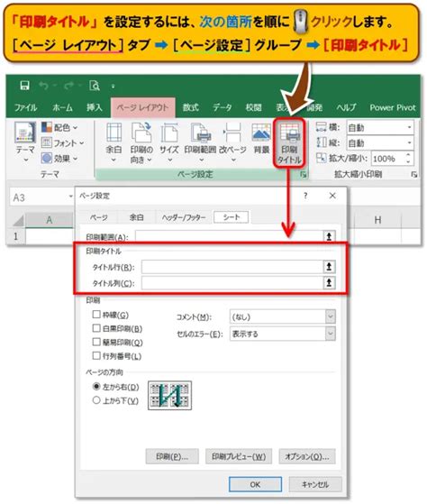Switch to the データ ribbon tab
Image resolution: width=427 pixels, height=504 pixels.
point(223,107)
